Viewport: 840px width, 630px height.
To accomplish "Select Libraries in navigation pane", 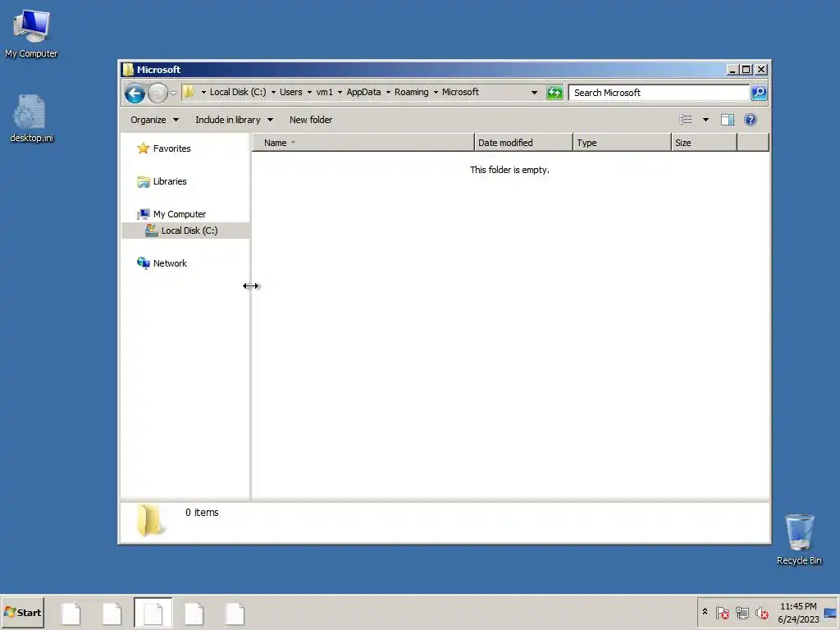I will pyautogui.click(x=170, y=181).
